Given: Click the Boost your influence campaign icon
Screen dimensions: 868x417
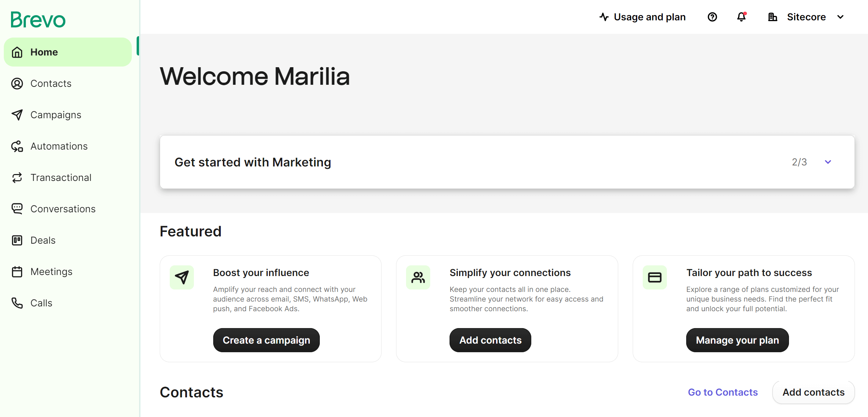Looking at the screenshot, I should [x=182, y=276].
